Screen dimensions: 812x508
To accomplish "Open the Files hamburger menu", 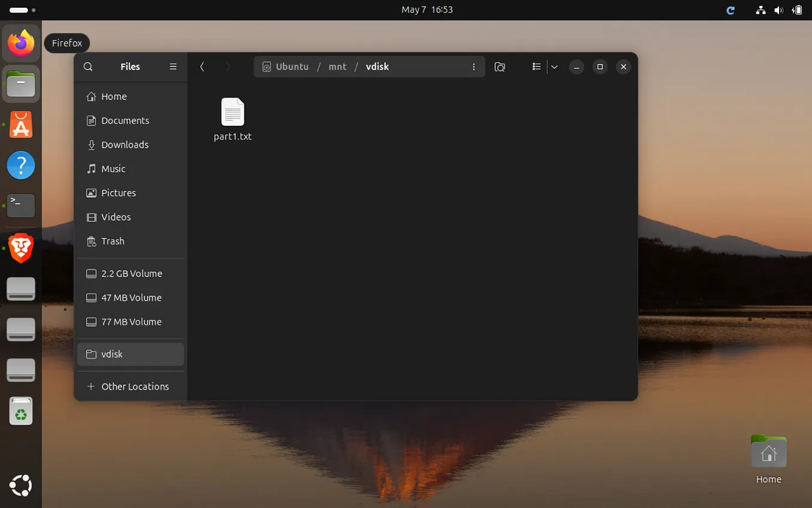I will click(173, 66).
